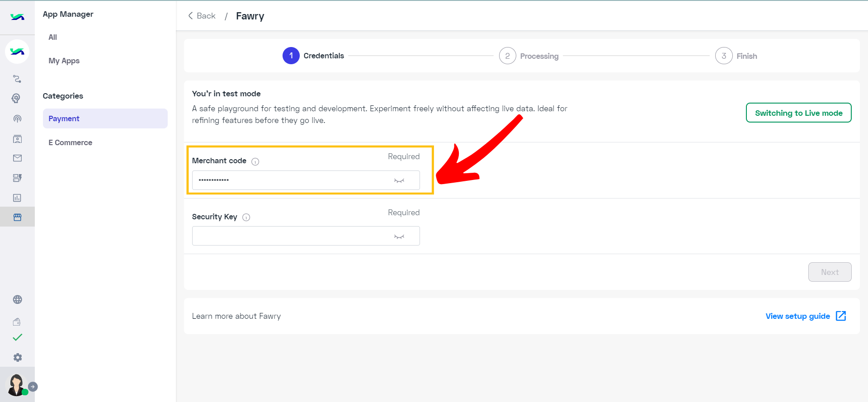Screen dimensions: 868x402
Task: Open the My Apps menu item
Action: click(x=64, y=61)
